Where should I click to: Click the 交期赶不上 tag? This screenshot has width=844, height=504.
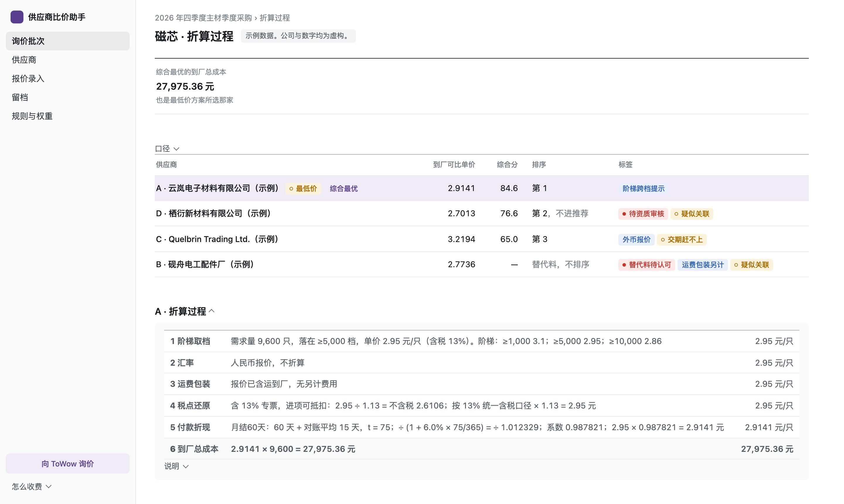click(682, 239)
